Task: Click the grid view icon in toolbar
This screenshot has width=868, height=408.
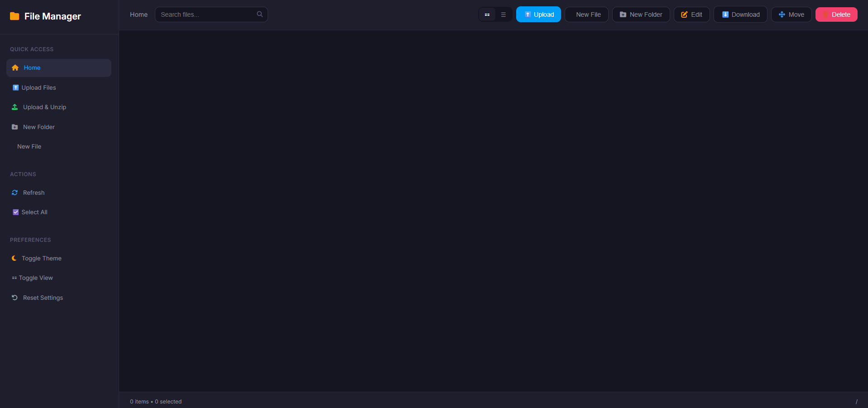Action: (487, 14)
